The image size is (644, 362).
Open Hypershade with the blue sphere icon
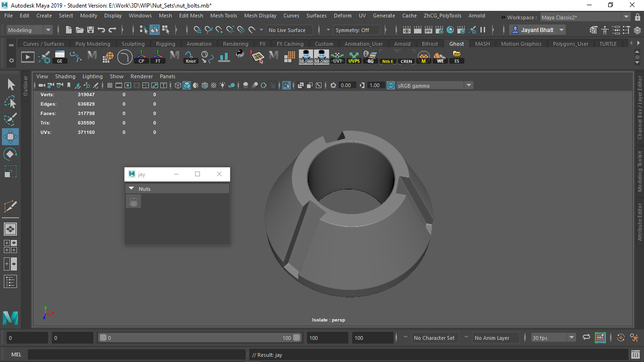pos(450,30)
